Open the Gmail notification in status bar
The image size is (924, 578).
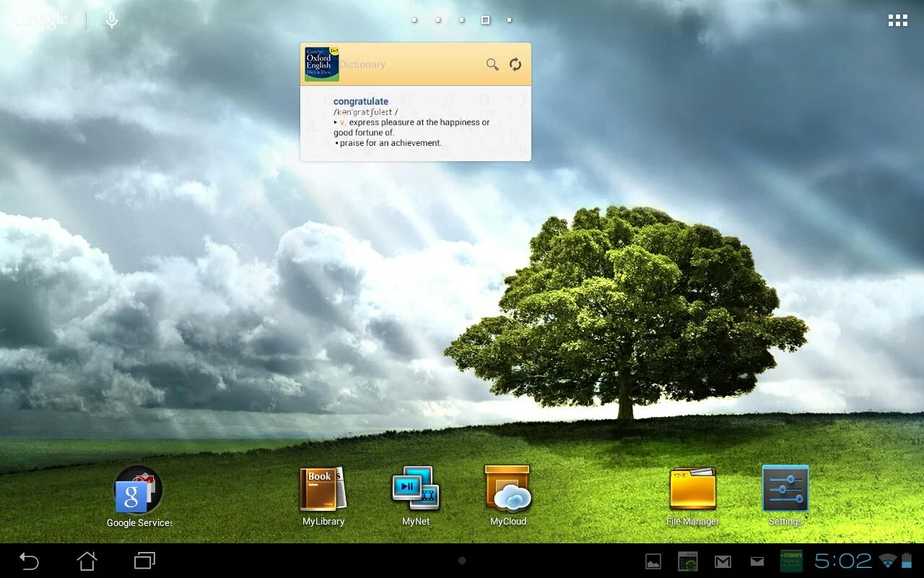click(x=723, y=561)
